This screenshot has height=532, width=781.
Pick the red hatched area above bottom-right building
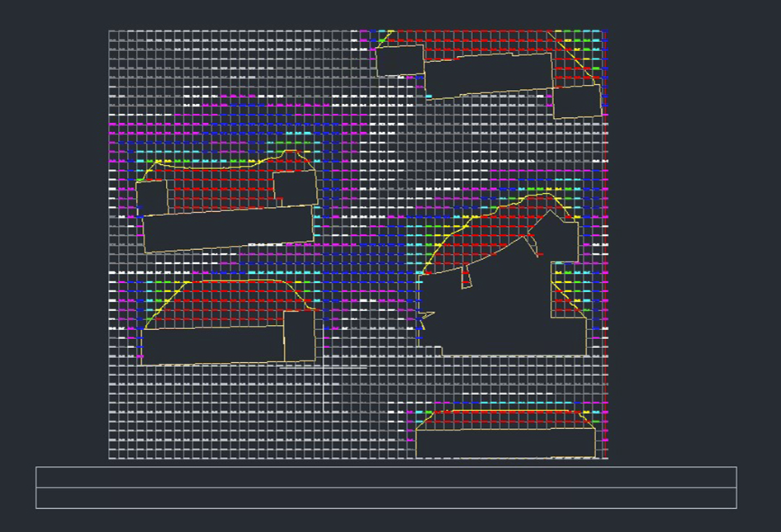[x=505, y=418]
